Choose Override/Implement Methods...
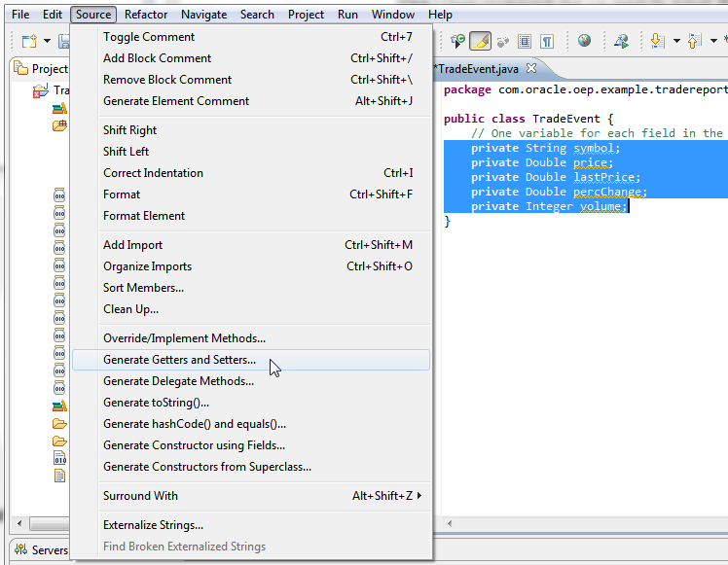This screenshot has width=728, height=565. click(251, 338)
